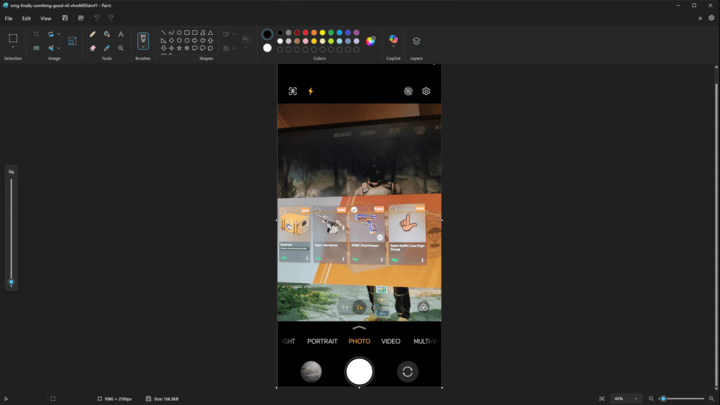
Task: Pick the yellow color swatch
Action: point(322,33)
